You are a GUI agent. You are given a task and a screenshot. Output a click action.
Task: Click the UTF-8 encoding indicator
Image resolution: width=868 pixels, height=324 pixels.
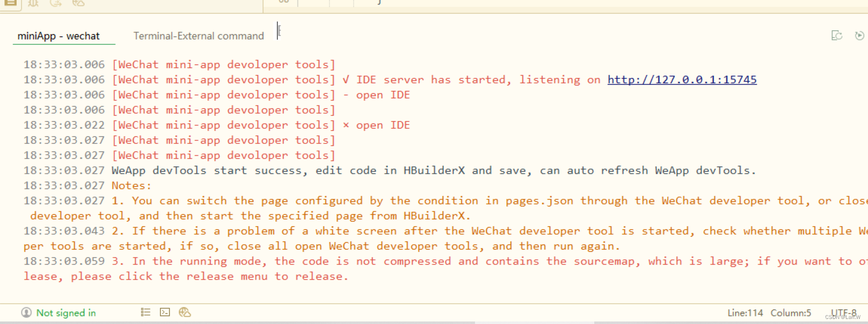(844, 312)
